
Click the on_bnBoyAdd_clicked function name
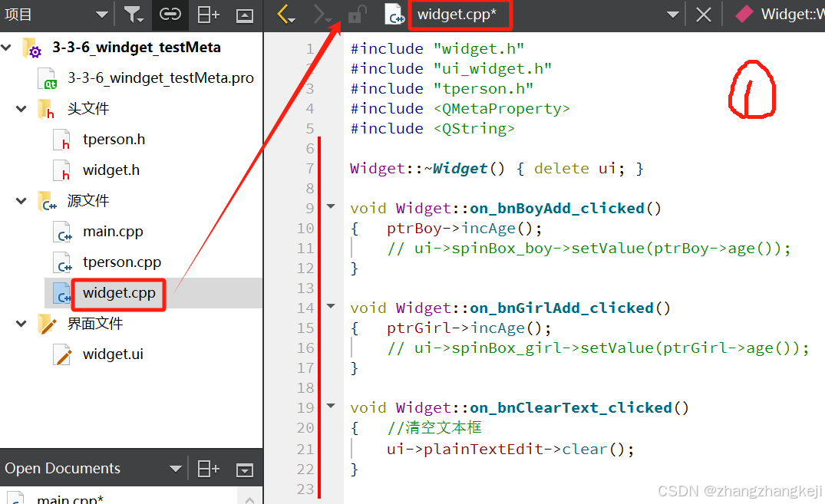click(557, 209)
